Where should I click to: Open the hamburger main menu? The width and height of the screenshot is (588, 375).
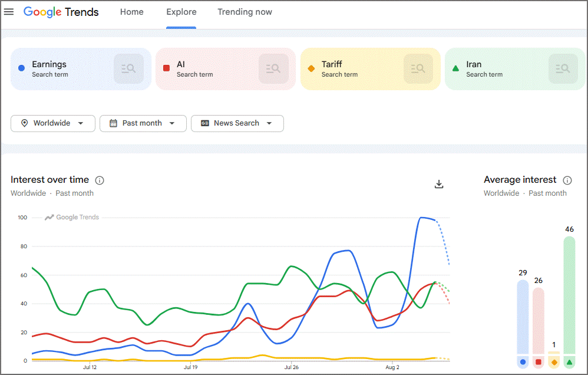point(9,12)
